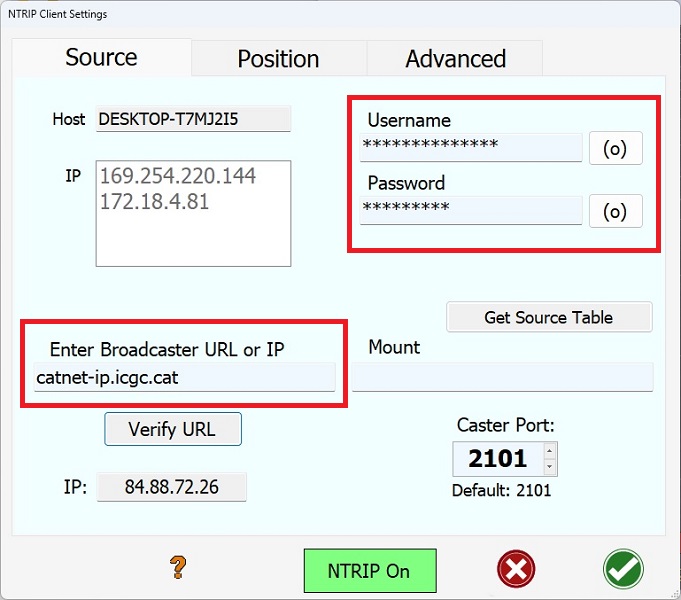The image size is (681, 600).
Task: Increase Caster Port with up arrow
Action: (548, 451)
